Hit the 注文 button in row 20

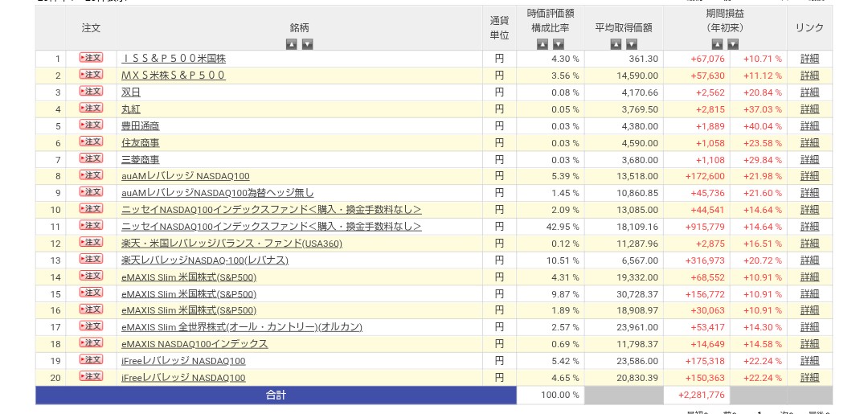tap(91, 376)
